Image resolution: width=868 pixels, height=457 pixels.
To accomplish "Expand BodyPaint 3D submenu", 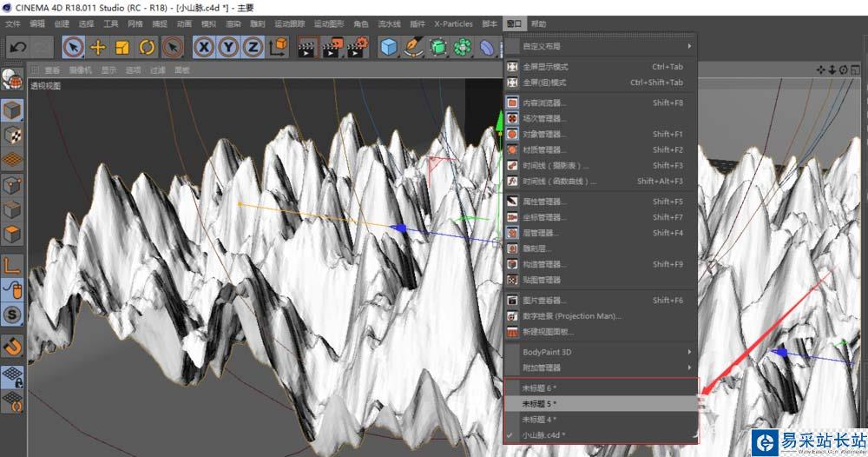I will [x=601, y=352].
